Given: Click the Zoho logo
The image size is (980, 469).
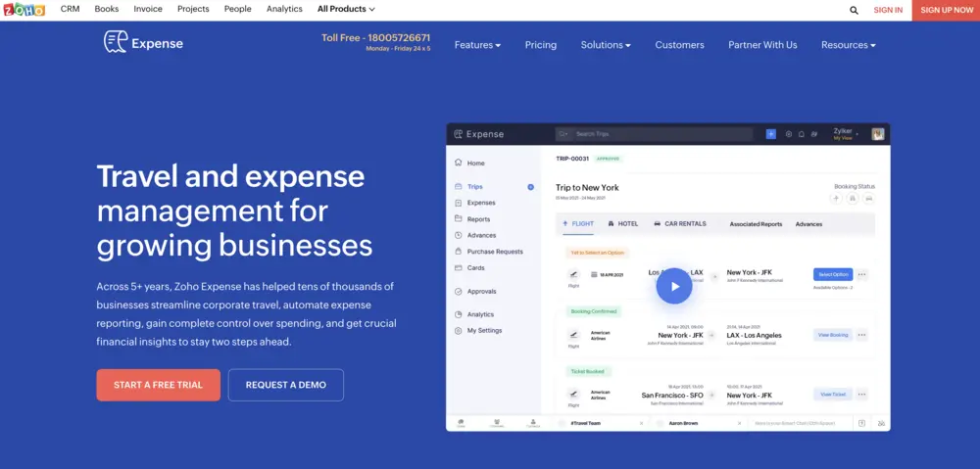Looking at the screenshot, I should [24, 10].
